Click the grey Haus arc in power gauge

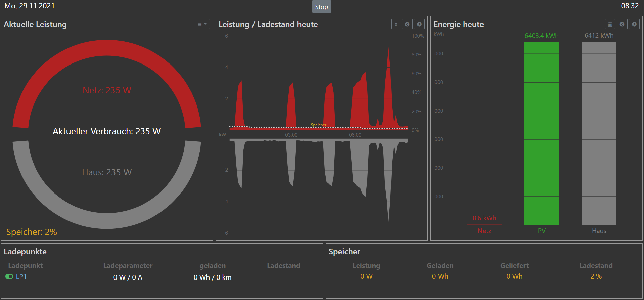click(x=106, y=220)
